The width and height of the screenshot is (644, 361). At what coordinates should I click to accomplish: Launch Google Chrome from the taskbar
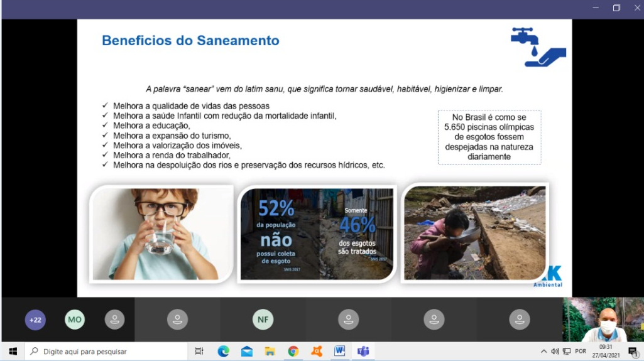[293, 352]
